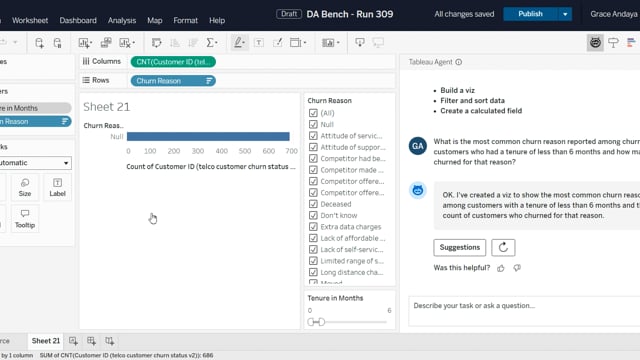Open the Analysis menu
640x360 pixels.
[122, 20]
